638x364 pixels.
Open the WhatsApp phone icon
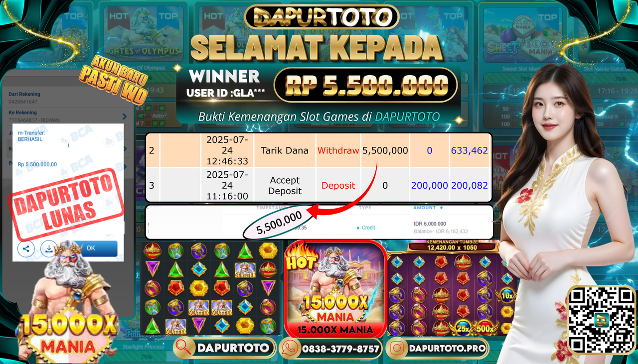click(x=290, y=349)
